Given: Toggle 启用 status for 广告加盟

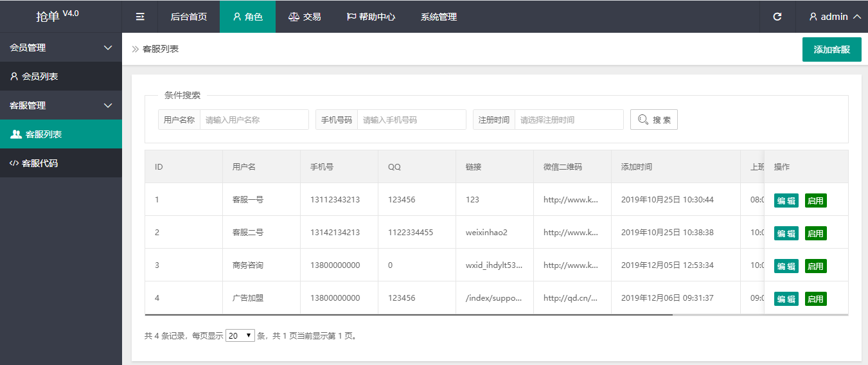Looking at the screenshot, I should point(815,299).
